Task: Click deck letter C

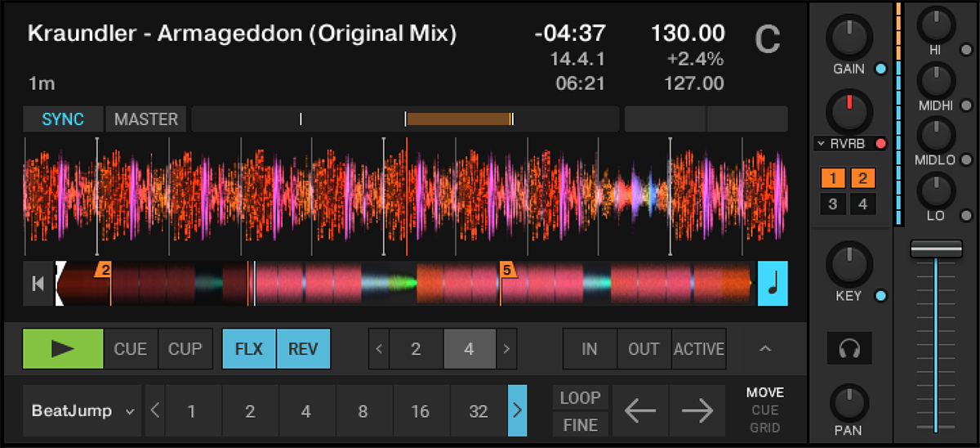Action: tap(766, 40)
